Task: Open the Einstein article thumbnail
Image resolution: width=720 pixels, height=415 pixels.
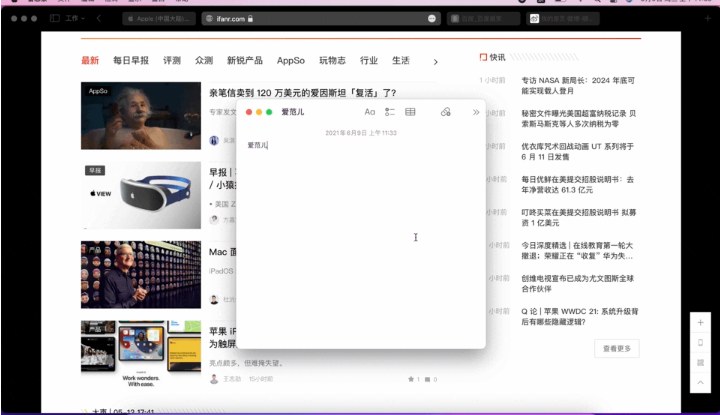Action: pos(141,116)
